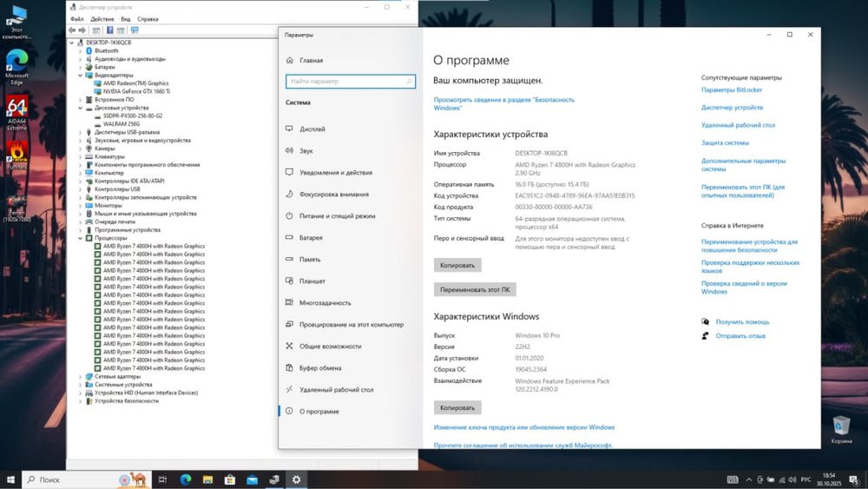868x489 pixels.
Task: Select NVIDIA GeForce GTX 1660 Ti device
Action: [136, 91]
